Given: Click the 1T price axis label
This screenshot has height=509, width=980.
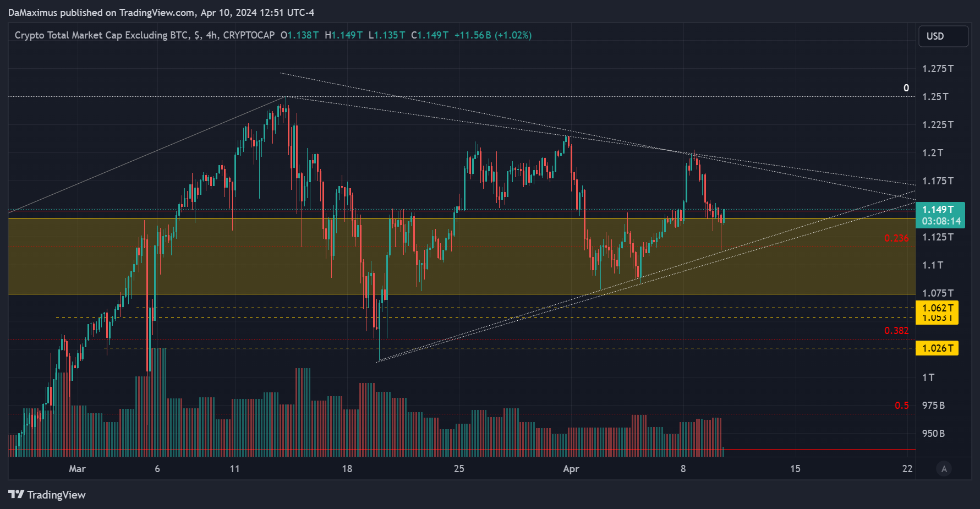Looking at the screenshot, I should coord(928,377).
